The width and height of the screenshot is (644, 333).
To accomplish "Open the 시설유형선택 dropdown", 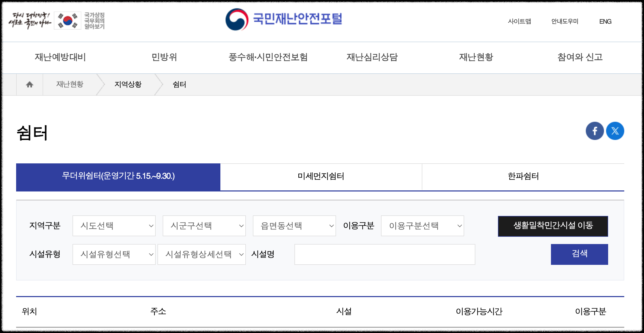I will (x=114, y=254).
